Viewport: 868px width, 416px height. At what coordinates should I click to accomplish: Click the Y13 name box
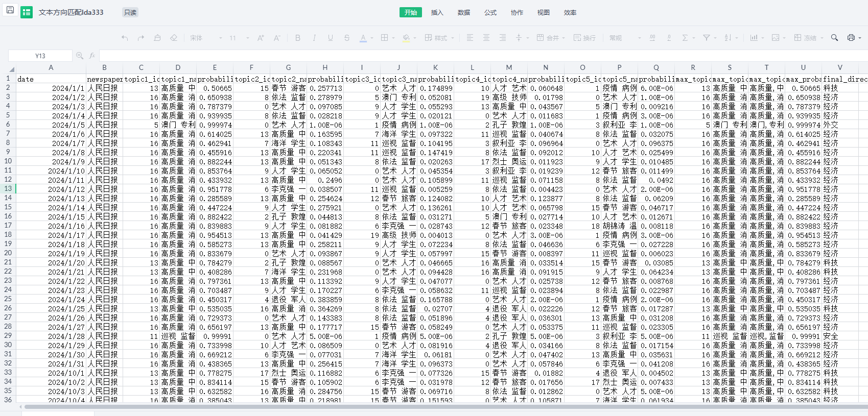coord(40,56)
